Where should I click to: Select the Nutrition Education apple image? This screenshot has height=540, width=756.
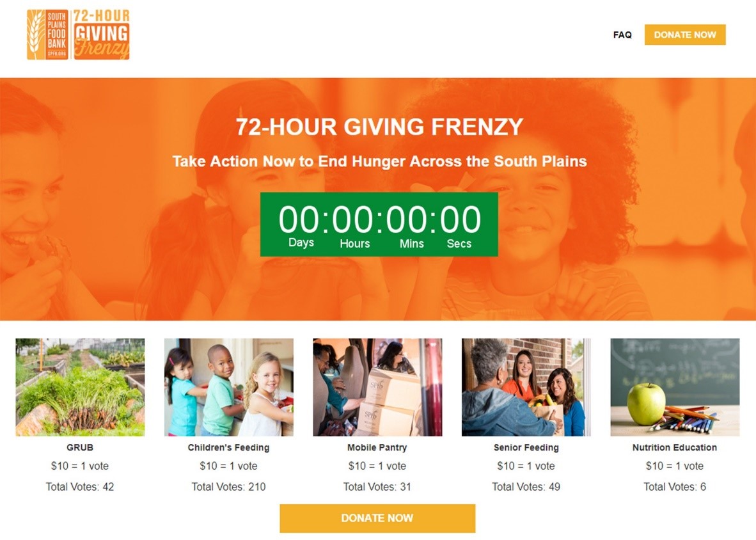pyautogui.click(x=675, y=387)
